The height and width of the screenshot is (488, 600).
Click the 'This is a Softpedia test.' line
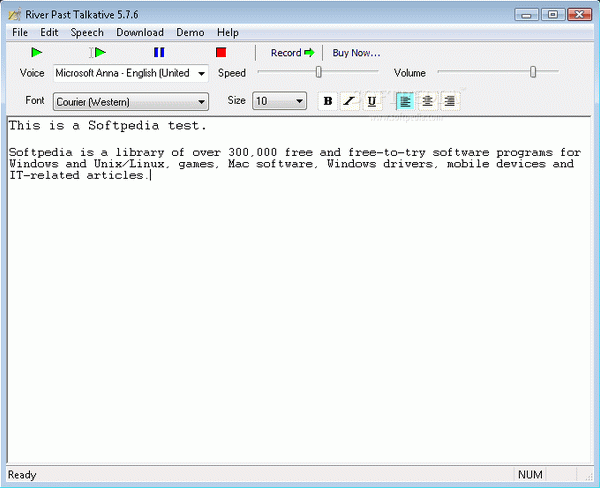coord(108,126)
